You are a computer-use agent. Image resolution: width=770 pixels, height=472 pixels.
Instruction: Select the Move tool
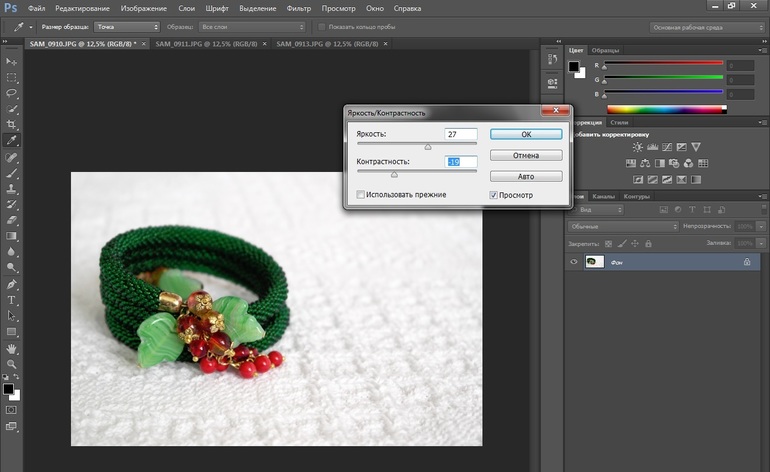point(12,62)
